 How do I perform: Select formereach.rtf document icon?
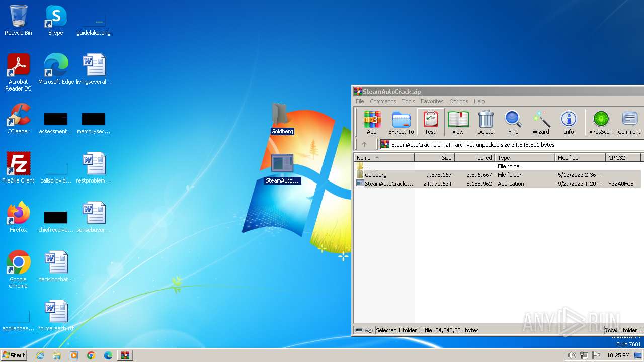point(56,316)
